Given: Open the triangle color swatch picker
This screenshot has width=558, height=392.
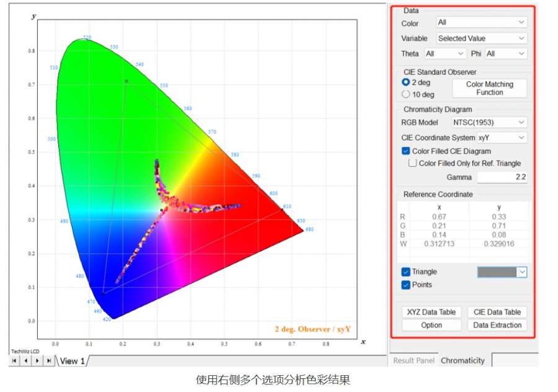Looking at the screenshot, I should tap(502, 272).
